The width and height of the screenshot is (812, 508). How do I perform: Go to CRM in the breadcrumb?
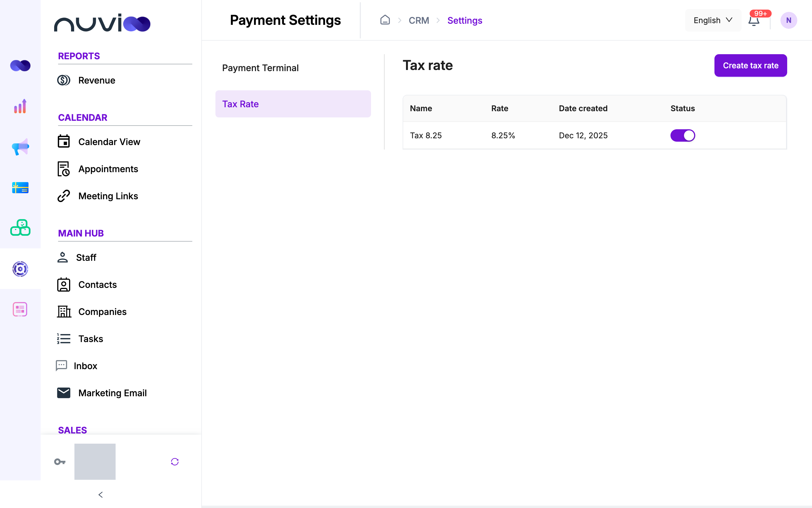pos(419,21)
